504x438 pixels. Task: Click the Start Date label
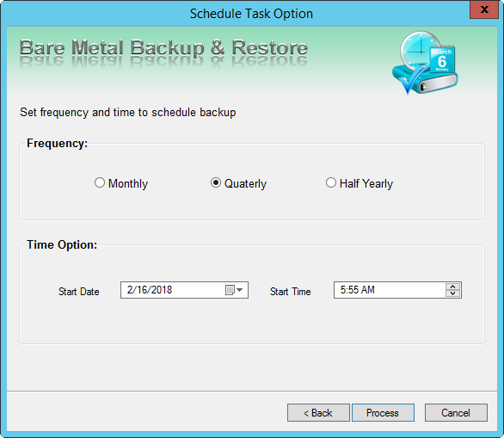click(79, 292)
